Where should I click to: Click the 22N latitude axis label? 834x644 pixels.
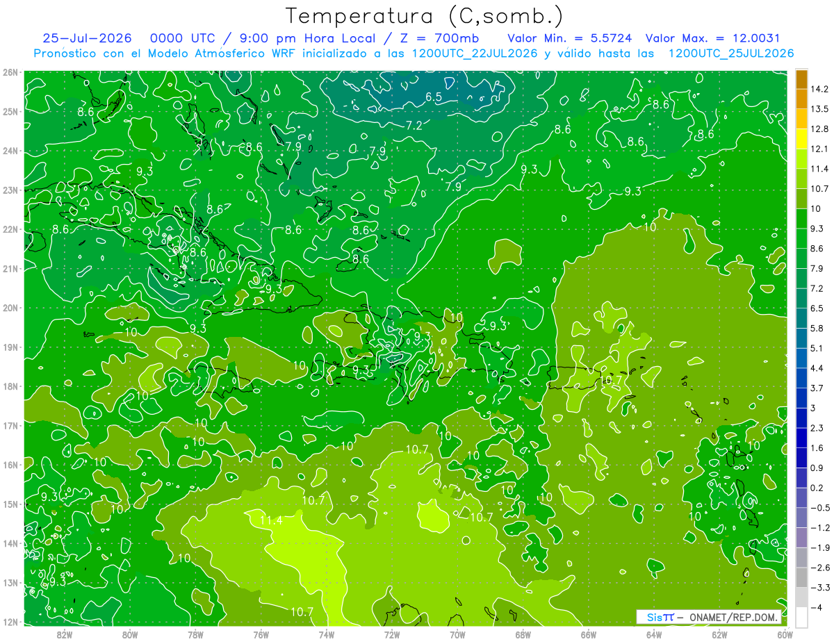click(10, 229)
